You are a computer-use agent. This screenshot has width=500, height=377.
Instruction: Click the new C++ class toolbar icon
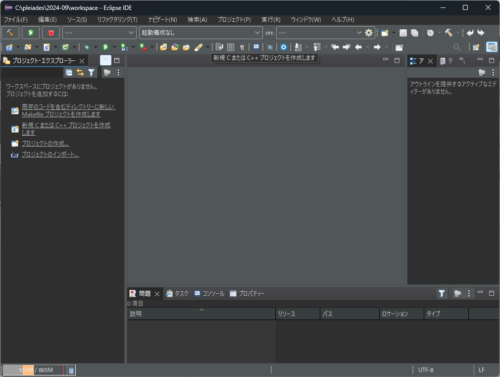65,47
